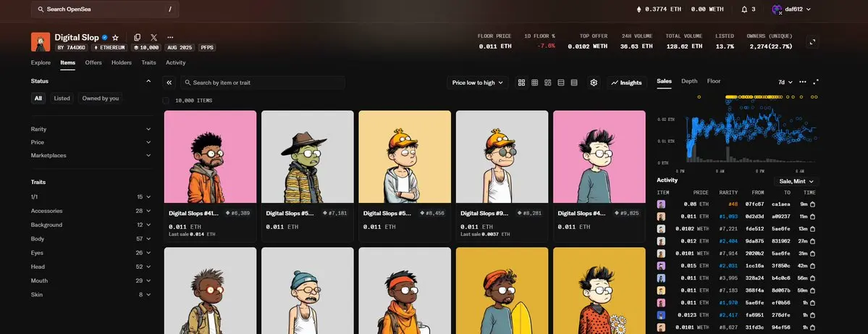Viewport: 868px width, 334px height.
Task: Open the 7d time range dropdown
Action: (785, 82)
